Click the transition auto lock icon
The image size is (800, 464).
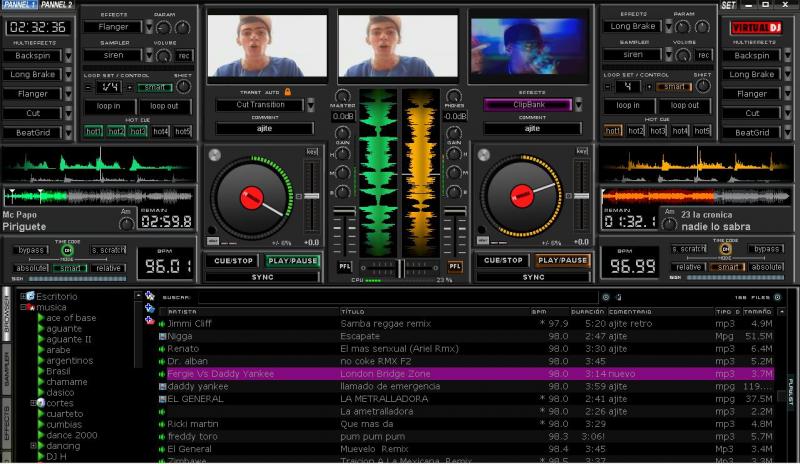coord(288,92)
